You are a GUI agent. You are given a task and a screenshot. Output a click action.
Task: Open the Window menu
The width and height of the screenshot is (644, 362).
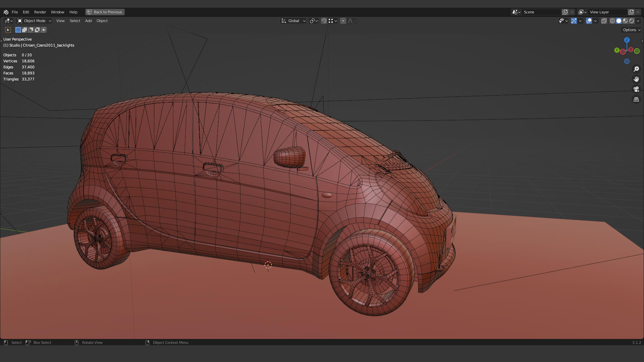pyautogui.click(x=57, y=12)
